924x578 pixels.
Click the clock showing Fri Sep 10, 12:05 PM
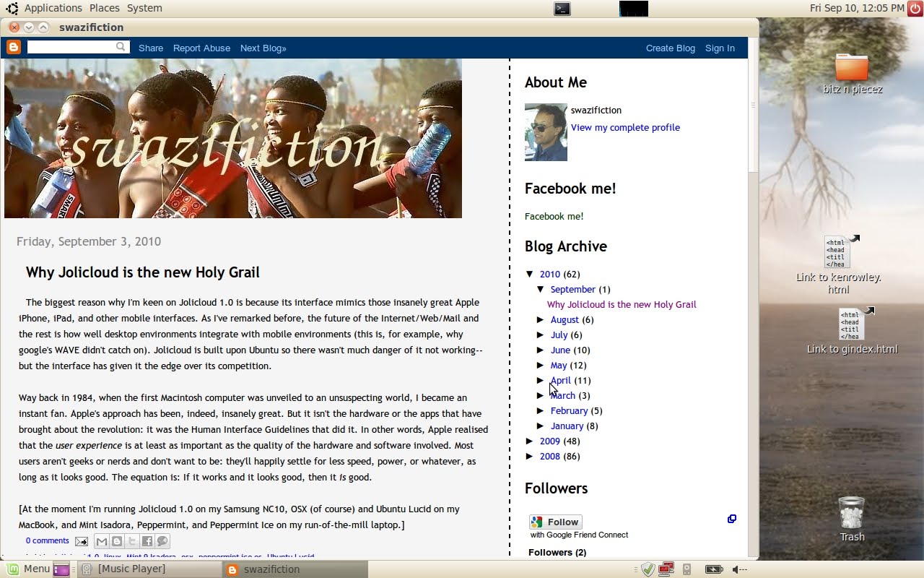(x=857, y=8)
